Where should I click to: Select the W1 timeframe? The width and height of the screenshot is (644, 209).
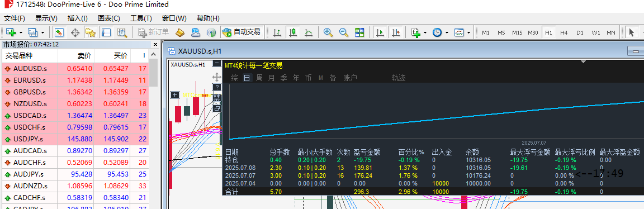(x=596, y=32)
